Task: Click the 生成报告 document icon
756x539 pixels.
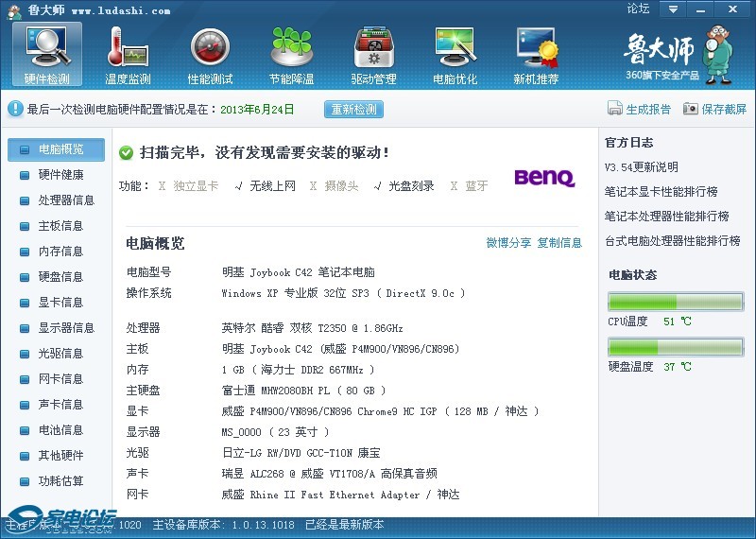Action: [x=615, y=108]
